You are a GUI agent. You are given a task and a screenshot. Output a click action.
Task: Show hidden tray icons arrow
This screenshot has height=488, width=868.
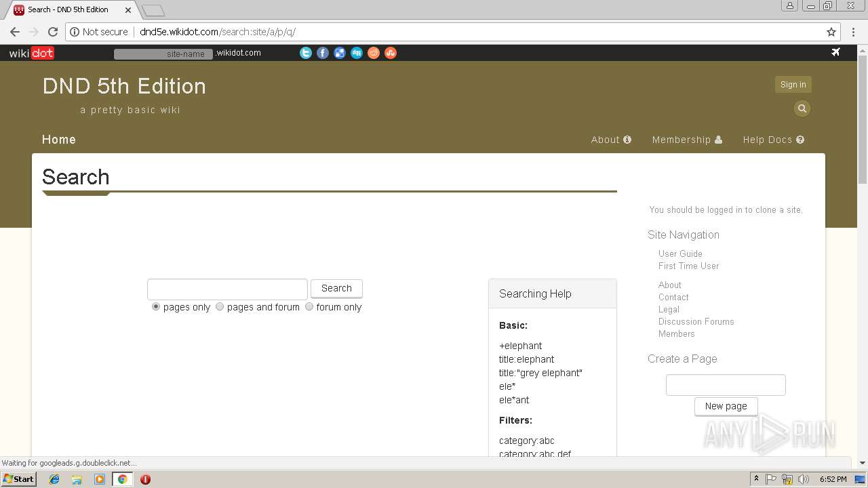point(756,479)
